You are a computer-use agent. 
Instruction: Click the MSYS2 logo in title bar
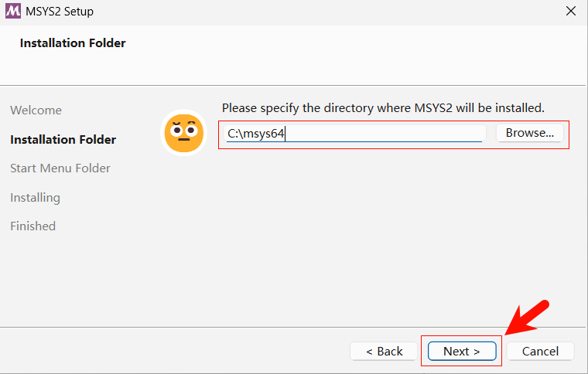click(12, 12)
